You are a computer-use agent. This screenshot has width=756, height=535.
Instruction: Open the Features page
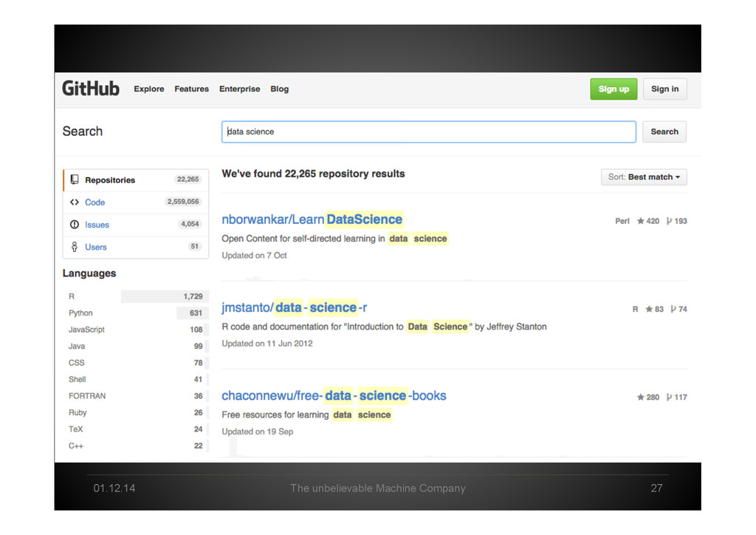point(191,89)
